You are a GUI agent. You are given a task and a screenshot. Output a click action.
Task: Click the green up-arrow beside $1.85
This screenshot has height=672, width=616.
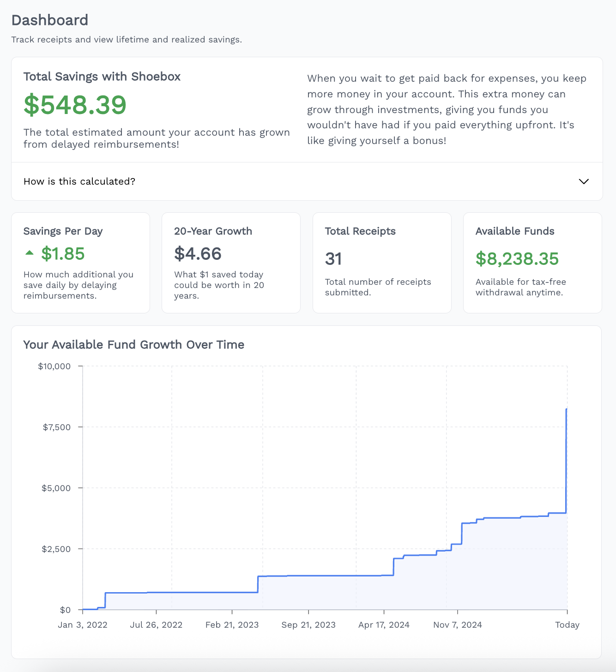pyautogui.click(x=30, y=252)
